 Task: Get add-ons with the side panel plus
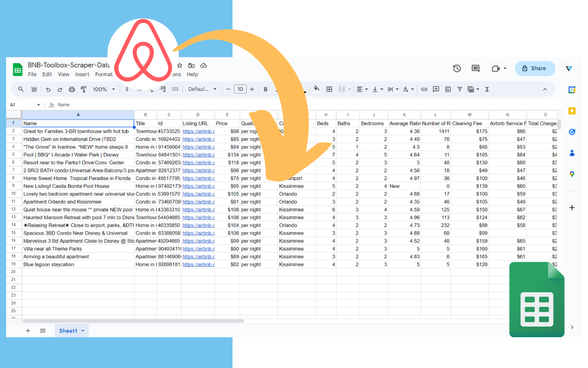(572, 208)
